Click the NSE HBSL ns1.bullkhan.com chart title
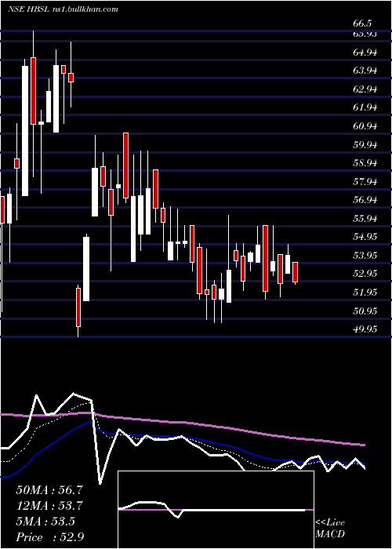Viewport: 392px width, 549px height. tap(63, 9)
